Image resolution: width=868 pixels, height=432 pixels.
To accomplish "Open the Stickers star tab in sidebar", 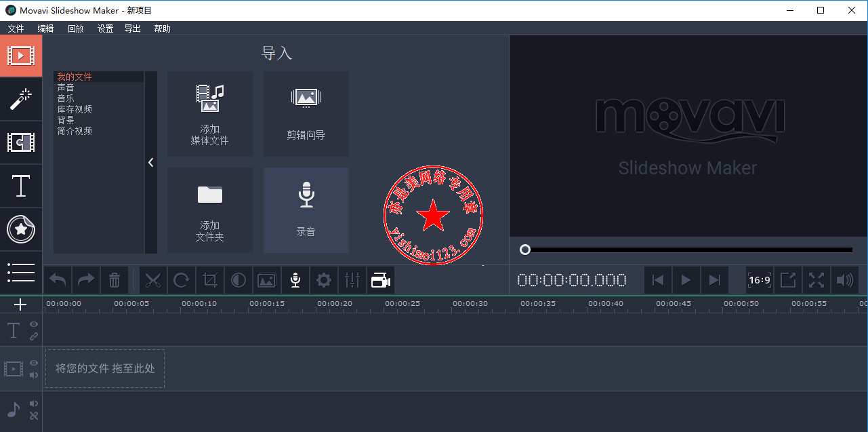I will pos(21,229).
